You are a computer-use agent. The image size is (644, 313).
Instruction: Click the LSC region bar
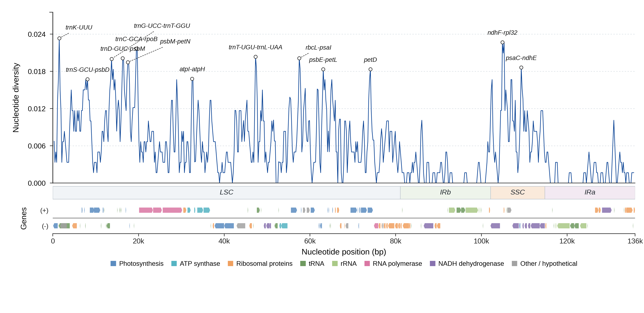pyautogui.click(x=226, y=193)
